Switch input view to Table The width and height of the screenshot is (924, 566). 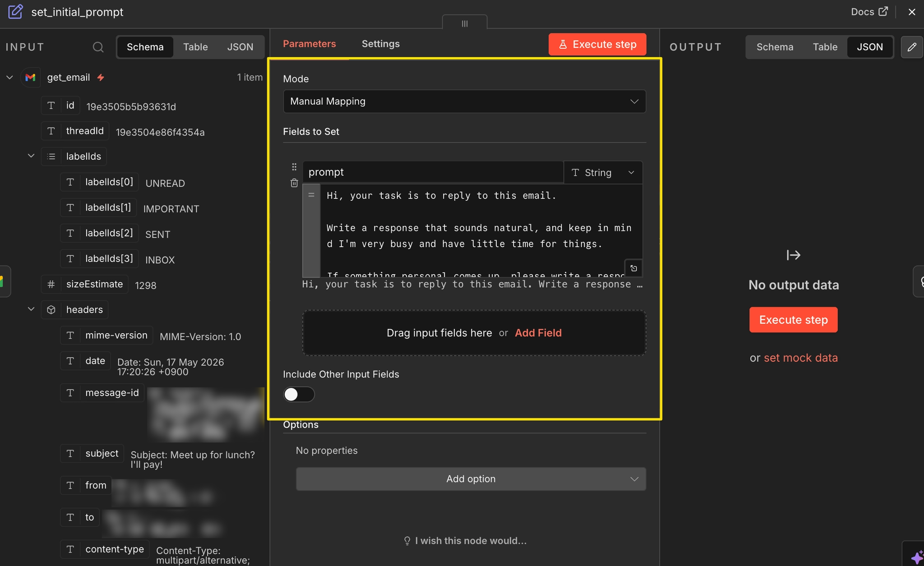195,47
